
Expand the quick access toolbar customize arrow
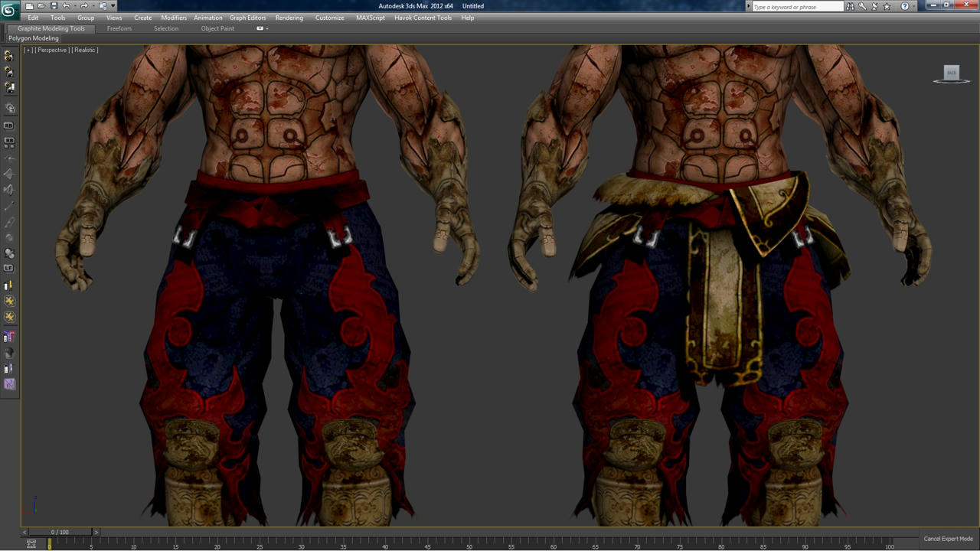113,6
